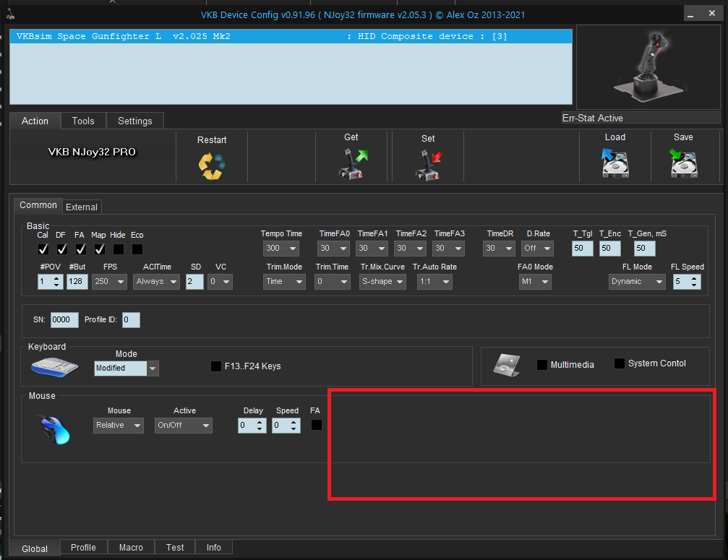
Task: Click the blue mouse icon
Action: pos(55,430)
